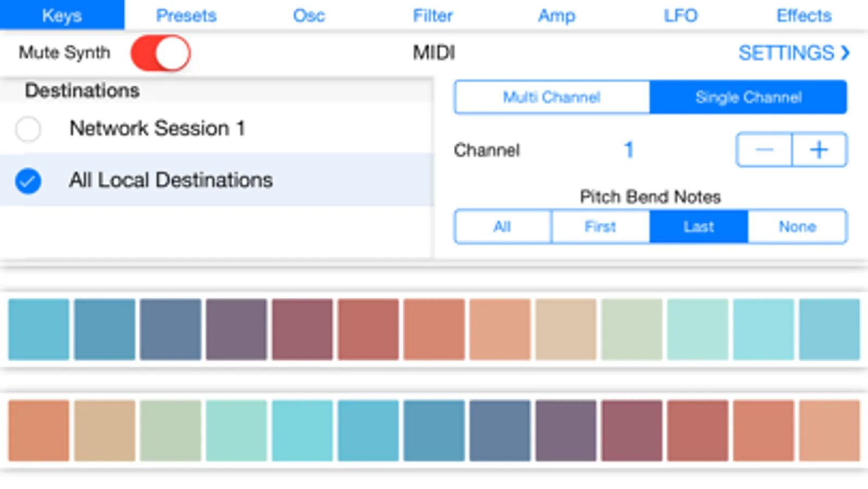Open the Amp tab

coord(556,15)
